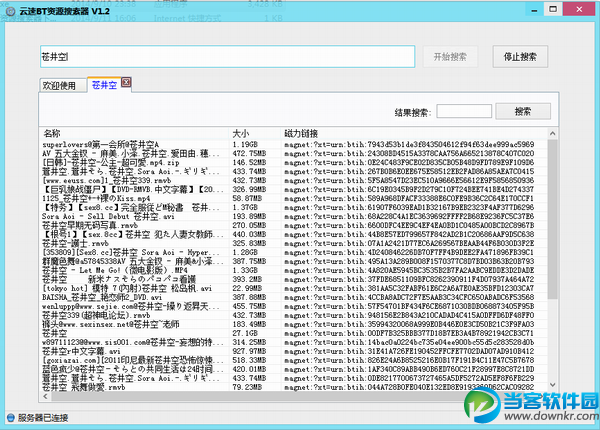Click magnet link starting btih:44B8E57ED799
Image resolution: width=600 pixels, height=430 pixels.
tap(409, 235)
